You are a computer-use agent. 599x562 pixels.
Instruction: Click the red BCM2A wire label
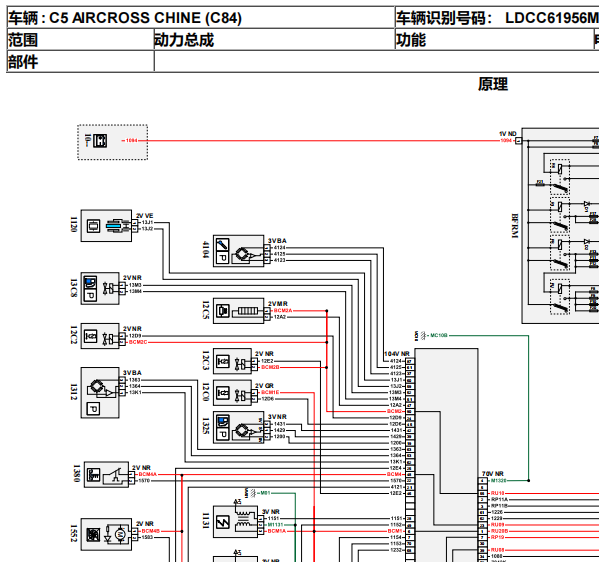point(283,311)
